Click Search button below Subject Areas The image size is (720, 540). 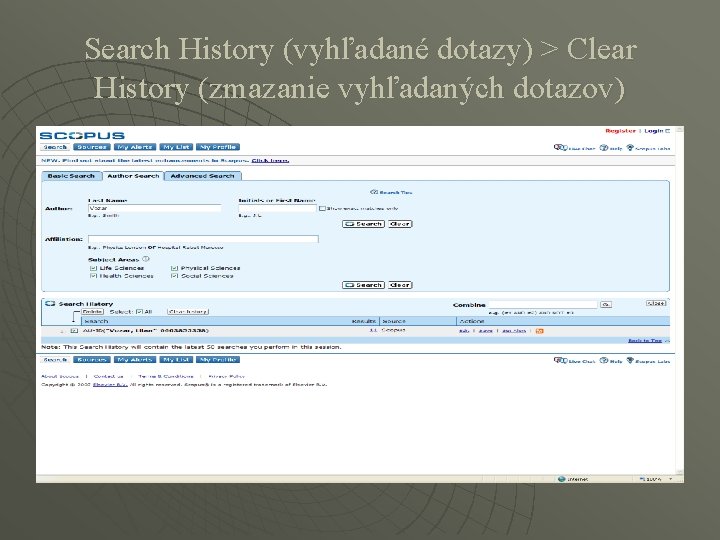click(363, 285)
